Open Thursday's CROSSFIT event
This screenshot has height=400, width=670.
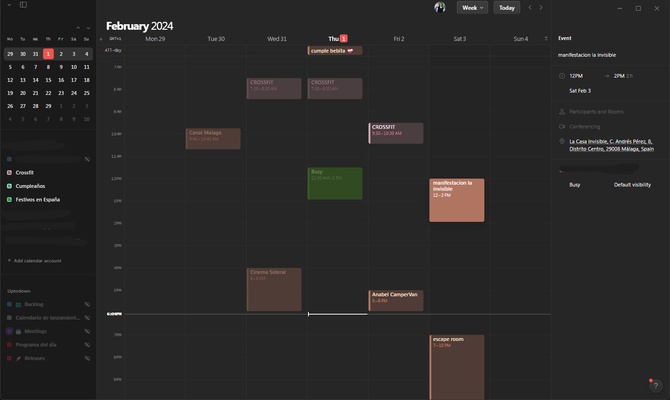coord(335,88)
